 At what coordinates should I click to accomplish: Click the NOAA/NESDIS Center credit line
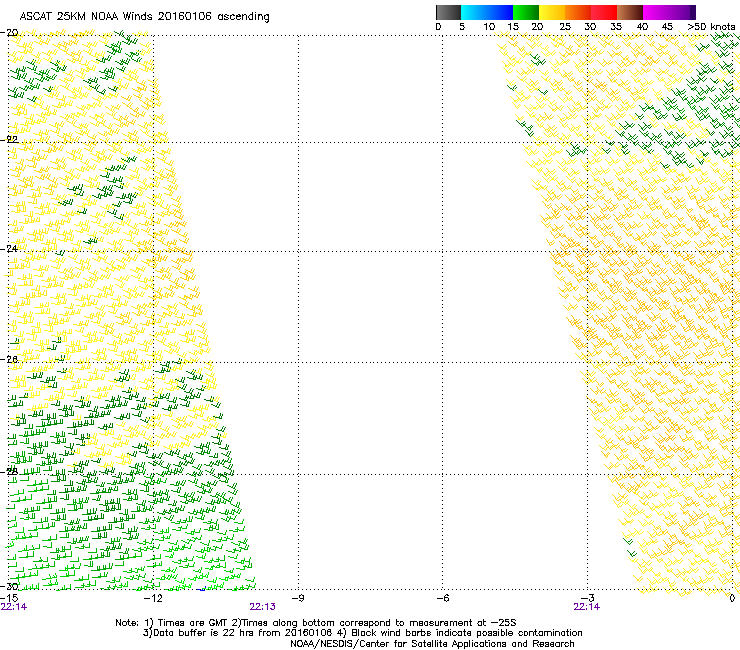pyautogui.click(x=432, y=644)
